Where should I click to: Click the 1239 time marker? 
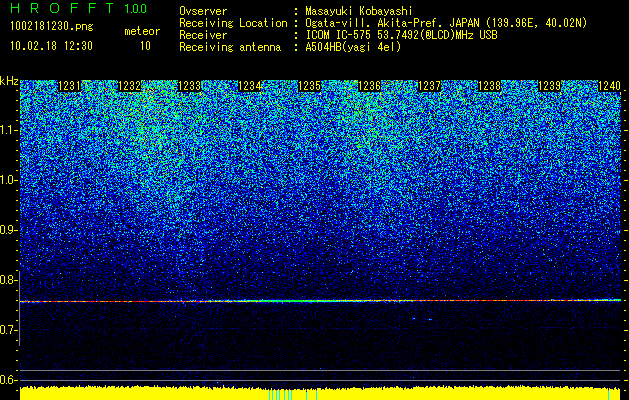[549, 86]
